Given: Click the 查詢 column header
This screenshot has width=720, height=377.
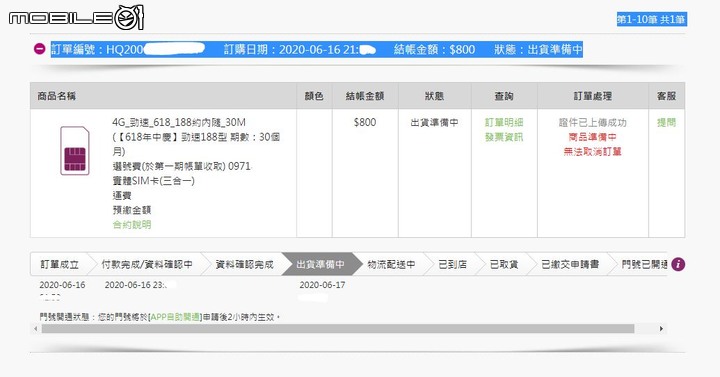Looking at the screenshot, I should click(x=504, y=96).
